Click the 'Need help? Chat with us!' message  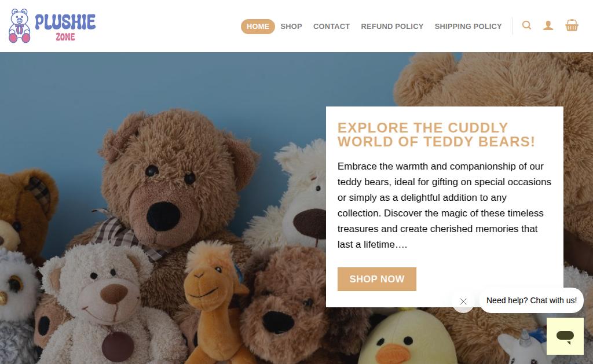pyautogui.click(x=532, y=300)
